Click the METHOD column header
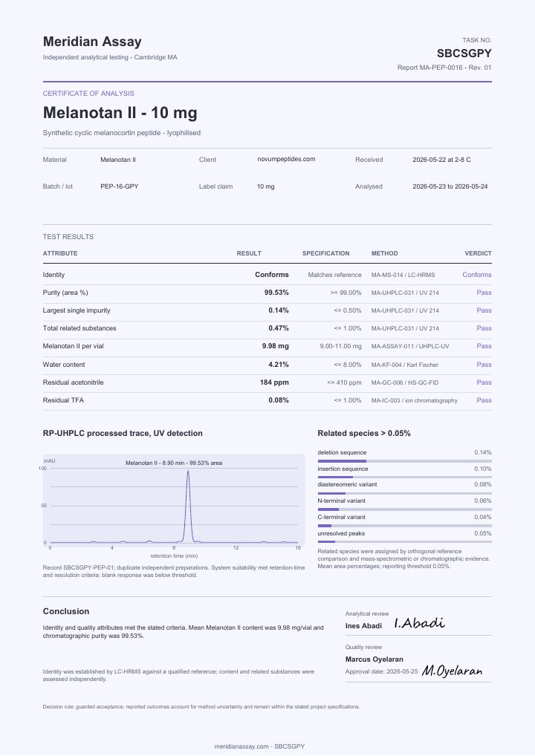 pos(384,253)
